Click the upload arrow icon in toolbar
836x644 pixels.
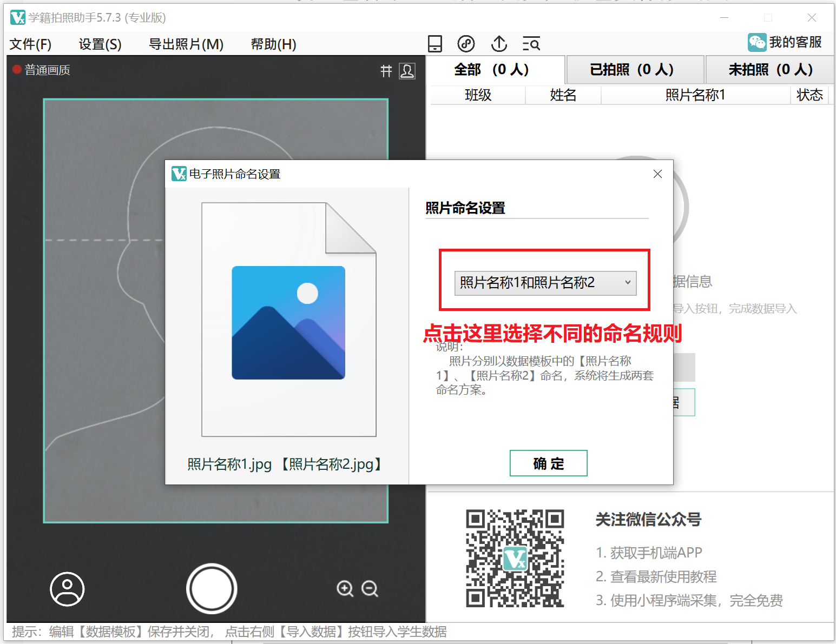(499, 44)
